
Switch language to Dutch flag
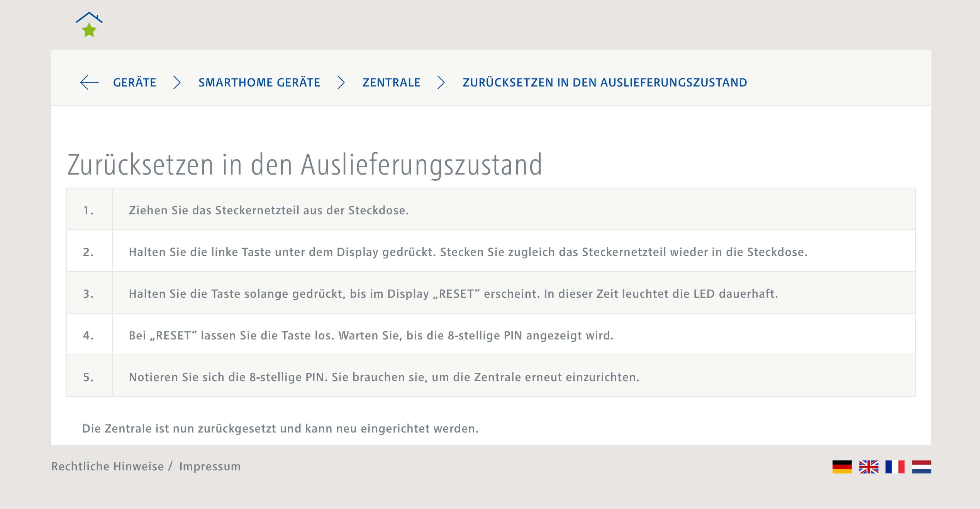pos(921,467)
